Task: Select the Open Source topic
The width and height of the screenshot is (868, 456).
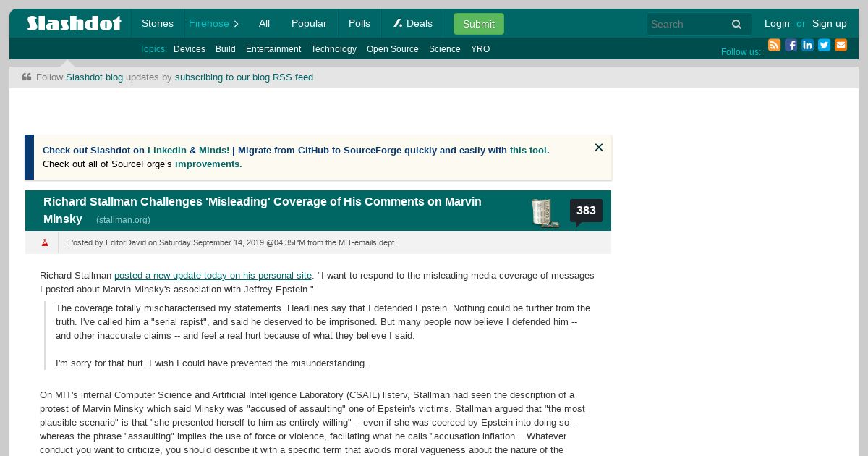Action: (x=393, y=49)
